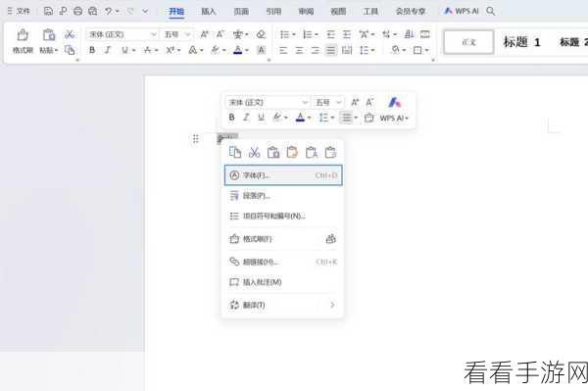Open the 开始 ribbon tab
The height and width of the screenshot is (391, 588).
(176, 12)
